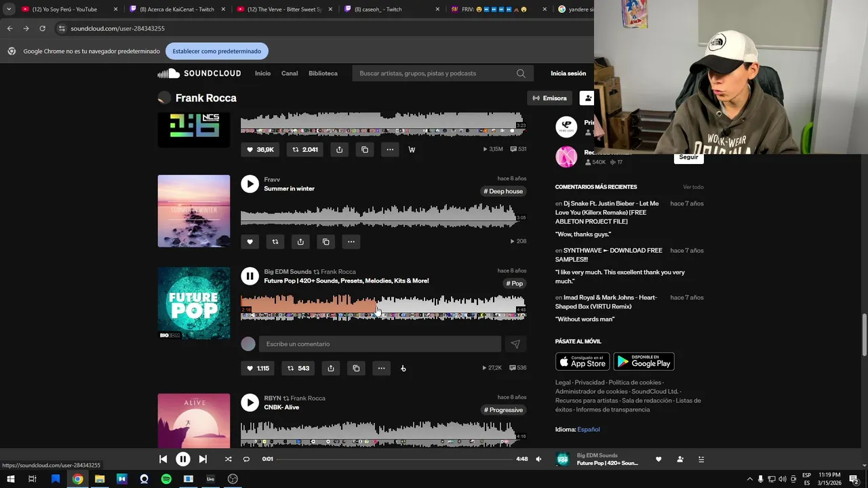The height and width of the screenshot is (488, 868).
Task: Switch to The Verve Bitter Sweet tab
Action: point(285,9)
